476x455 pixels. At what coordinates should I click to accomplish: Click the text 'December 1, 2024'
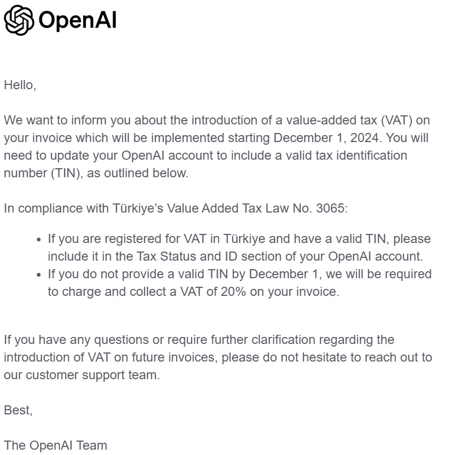click(326, 138)
